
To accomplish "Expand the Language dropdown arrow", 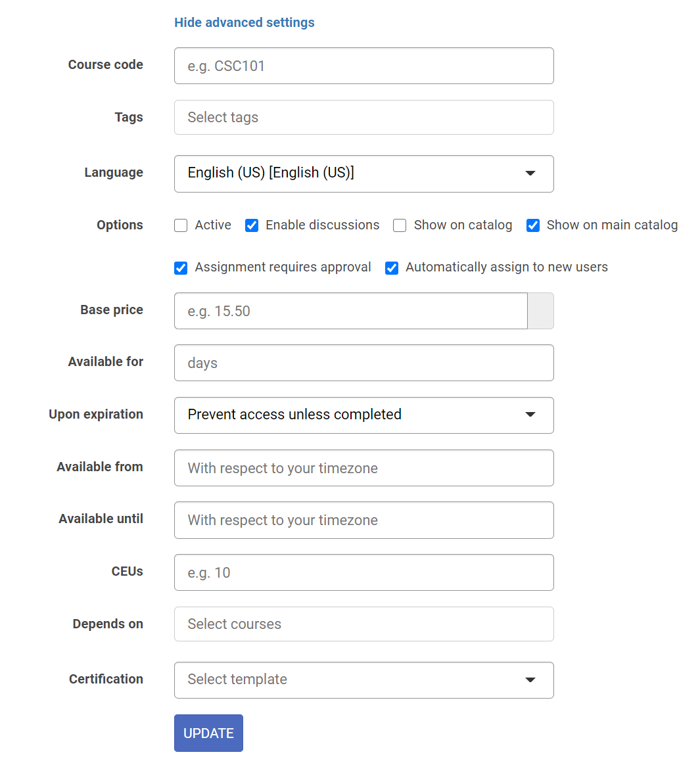I will 530,173.
